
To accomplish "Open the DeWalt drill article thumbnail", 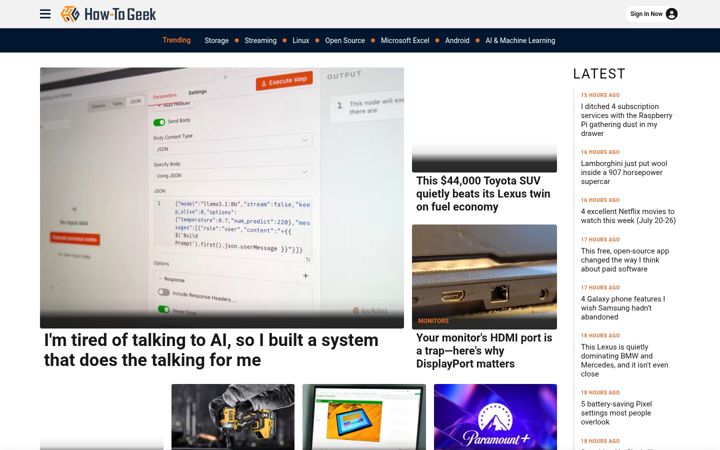I will [233, 417].
